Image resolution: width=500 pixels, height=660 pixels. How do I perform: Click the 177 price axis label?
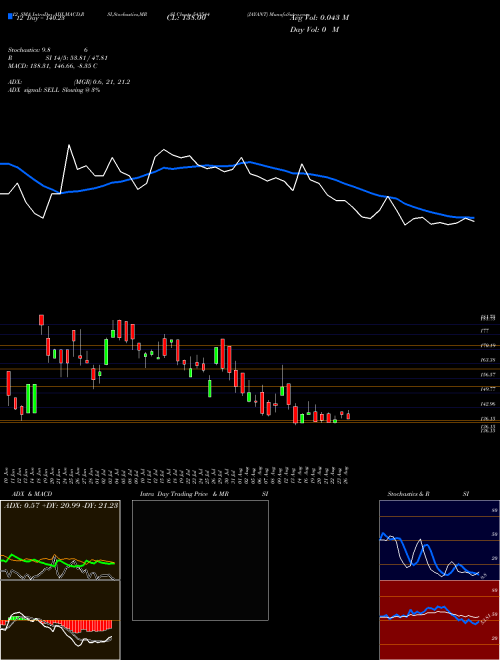pyautogui.click(x=484, y=331)
